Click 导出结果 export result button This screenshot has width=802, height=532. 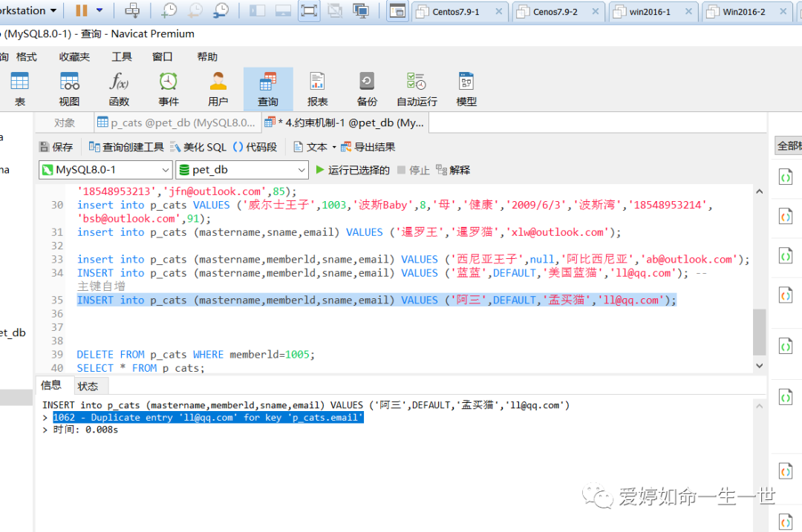368,147
